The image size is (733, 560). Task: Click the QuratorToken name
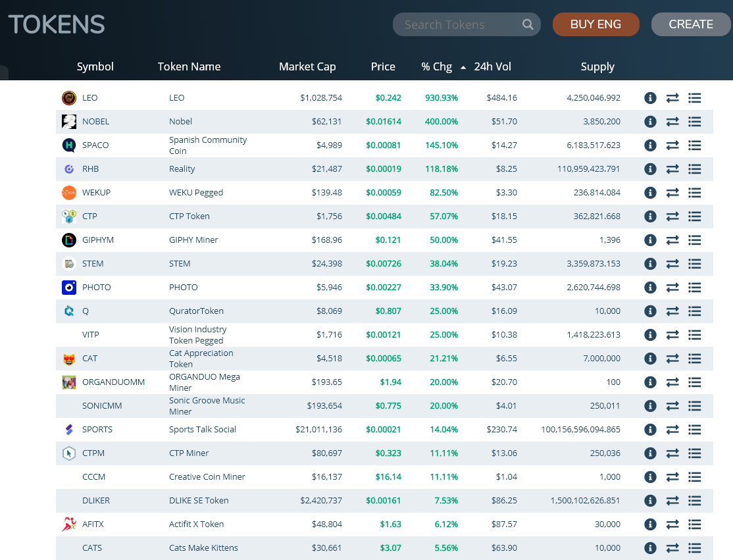196,311
